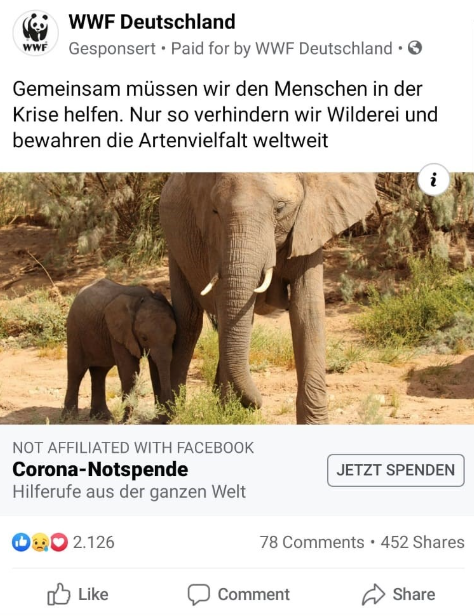Click the Jetzt Spenden button
Image resolution: width=474 pixels, height=616 pixels.
396,470
